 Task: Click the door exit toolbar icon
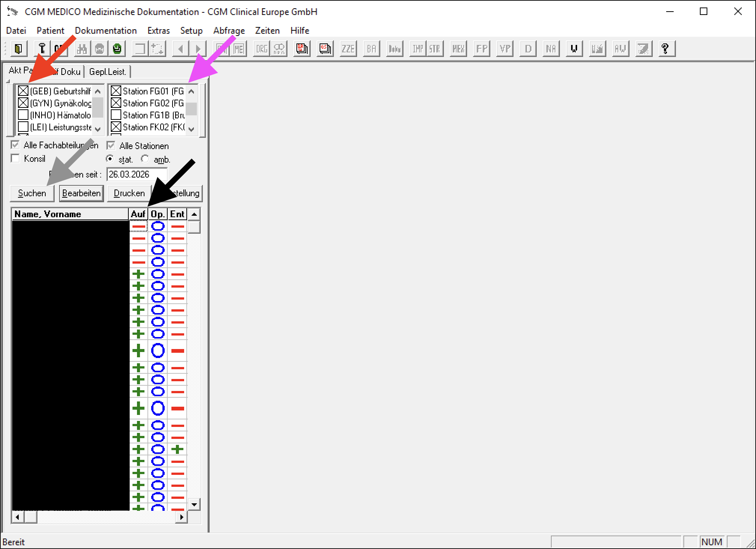pos(18,49)
